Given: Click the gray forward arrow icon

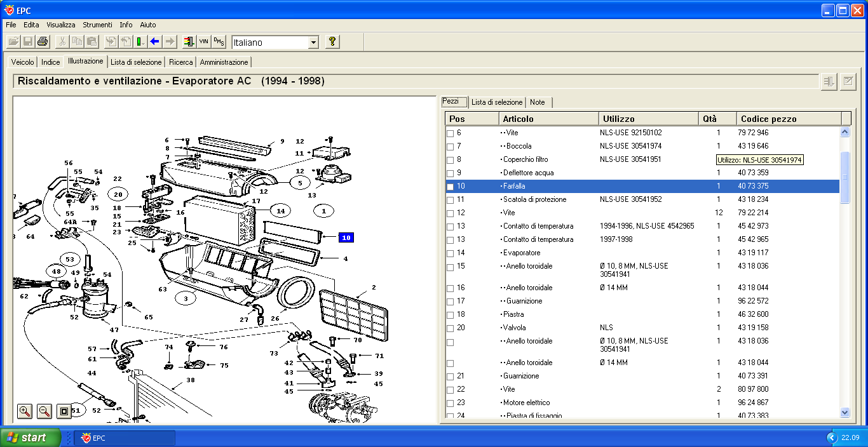Looking at the screenshot, I should point(170,42).
